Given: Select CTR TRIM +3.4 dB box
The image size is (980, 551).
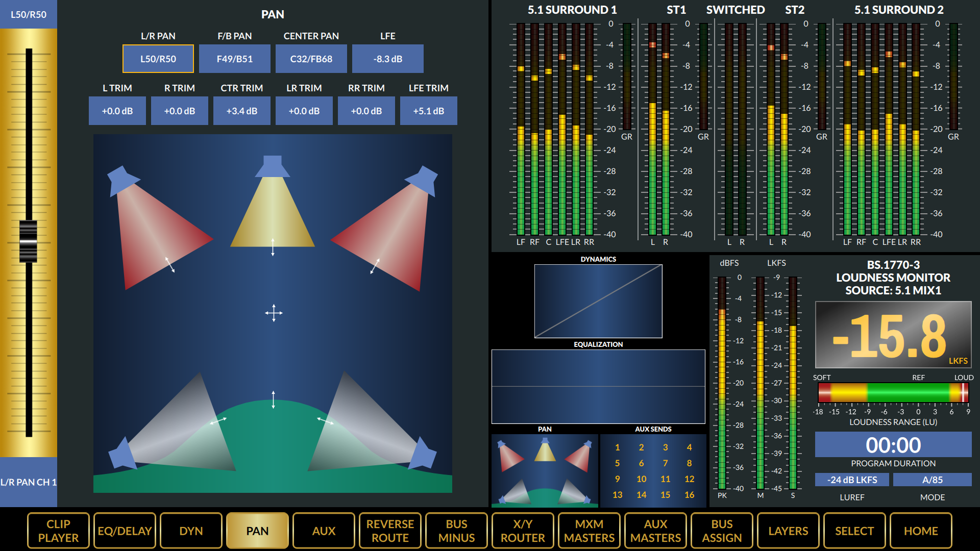Looking at the screenshot, I should pyautogui.click(x=242, y=111).
